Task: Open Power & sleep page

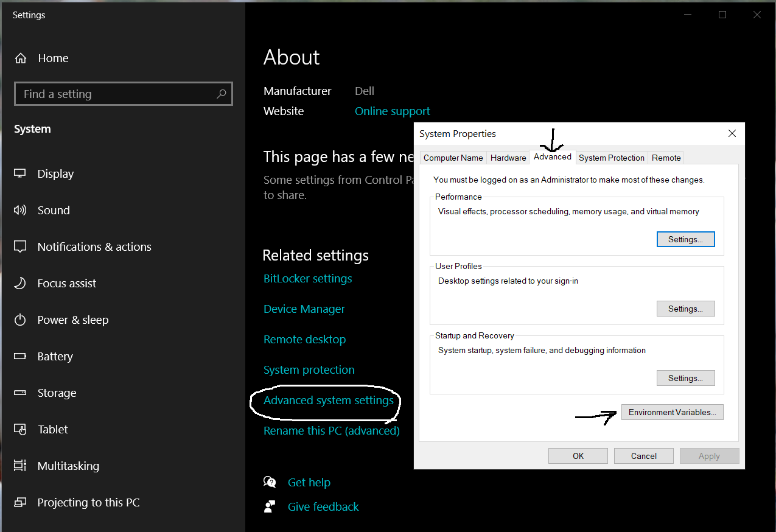Action: 73,320
